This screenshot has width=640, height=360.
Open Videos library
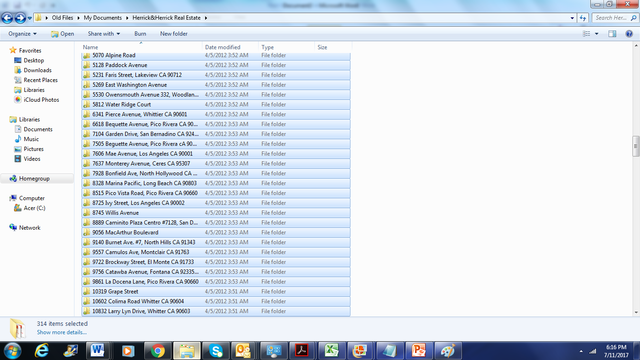click(x=32, y=159)
